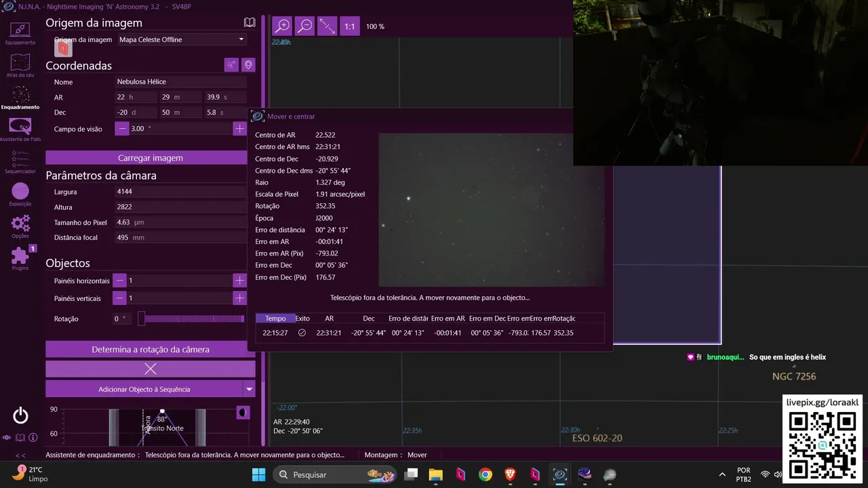Click the eye icon in the sidebar bottom
Image resolution: width=868 pixels, height=488 pixels.
coord(7,438)
